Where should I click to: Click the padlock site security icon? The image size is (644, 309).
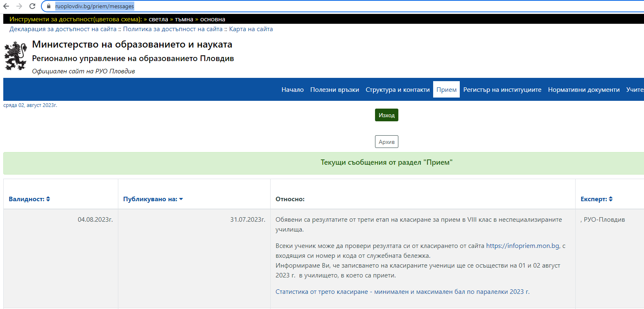pyautogui.click(x=48, y=6)
